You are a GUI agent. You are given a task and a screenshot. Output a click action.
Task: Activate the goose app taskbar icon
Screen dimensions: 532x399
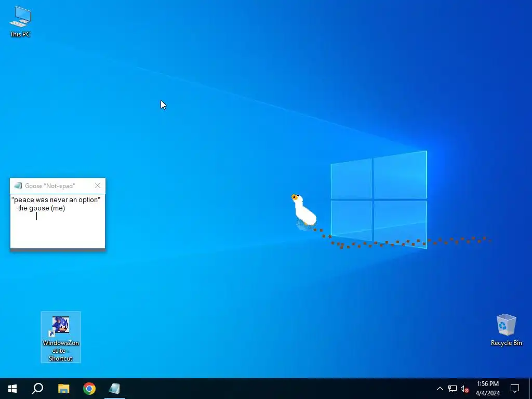pyautogui.click(x=115, y=389)
